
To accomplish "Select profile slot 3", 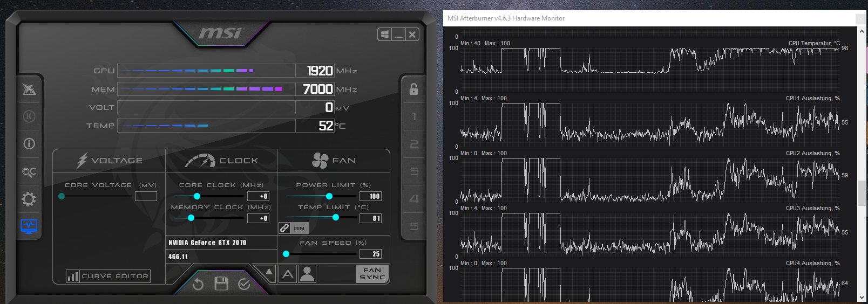I will pyautogui.click(x=414, y=171).
